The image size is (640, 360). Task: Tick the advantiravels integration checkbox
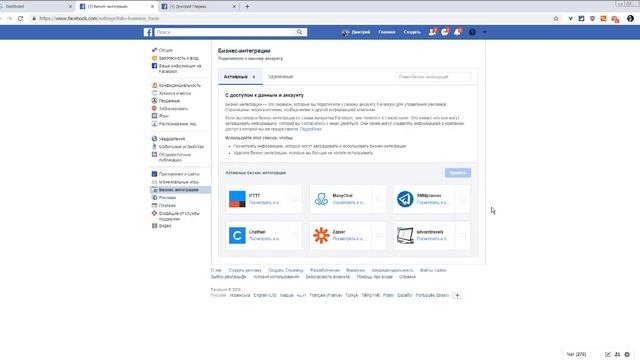[x=463, y=236]
